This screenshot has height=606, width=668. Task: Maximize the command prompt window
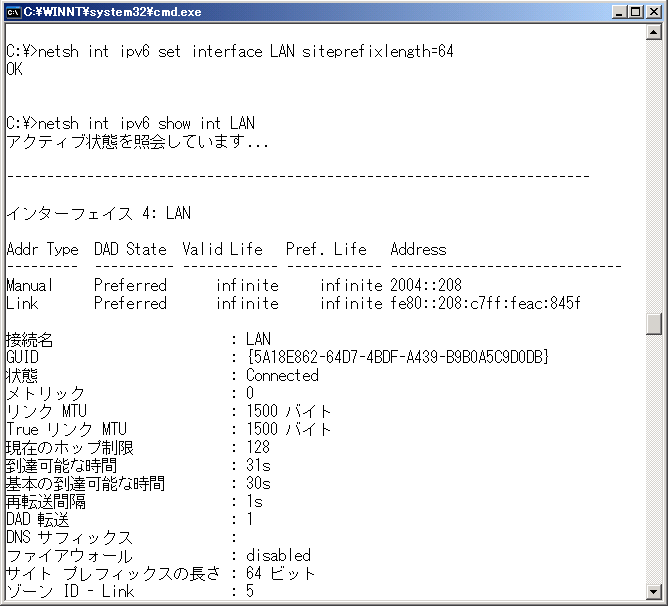tap(636, 12)
